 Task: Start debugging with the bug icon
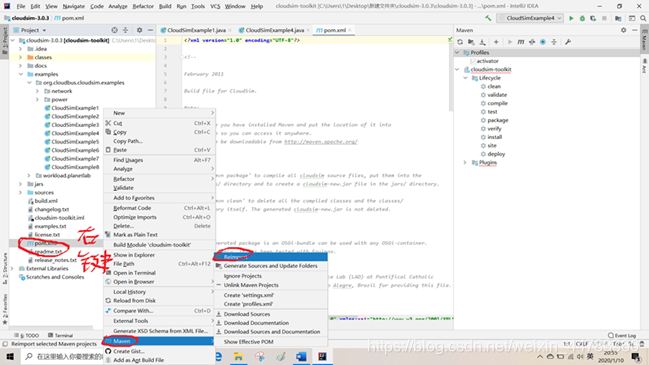[582, 18]
